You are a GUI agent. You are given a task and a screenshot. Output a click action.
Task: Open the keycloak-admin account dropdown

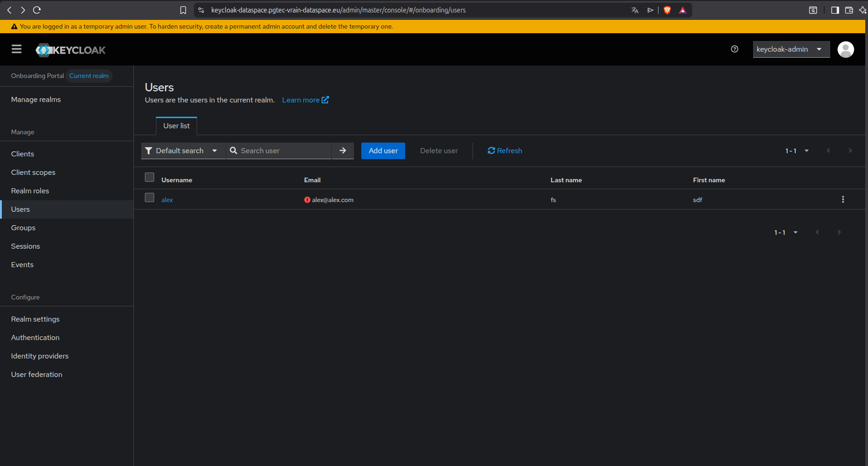pos(791,49)
